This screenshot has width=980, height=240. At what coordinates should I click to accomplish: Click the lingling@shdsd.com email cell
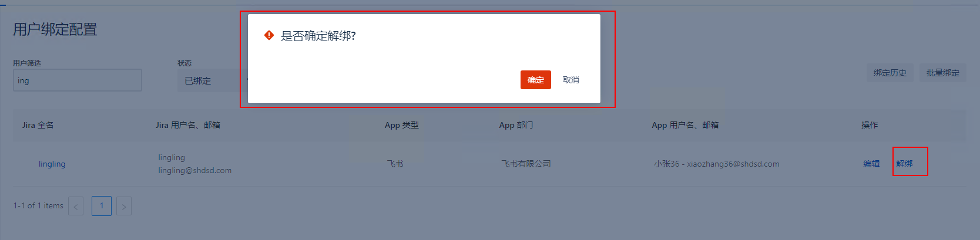click(x=194, y=170)
